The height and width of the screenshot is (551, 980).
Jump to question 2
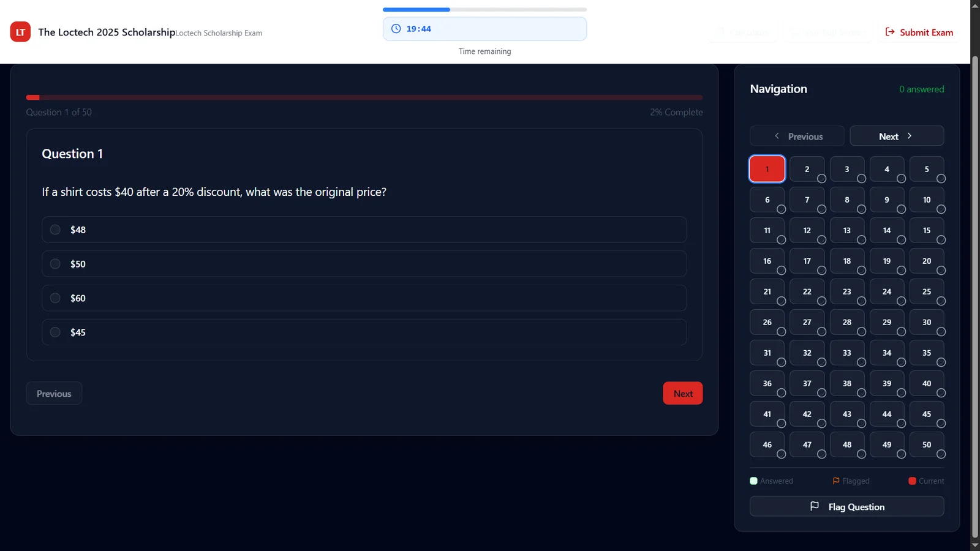[x=807, y=169]
